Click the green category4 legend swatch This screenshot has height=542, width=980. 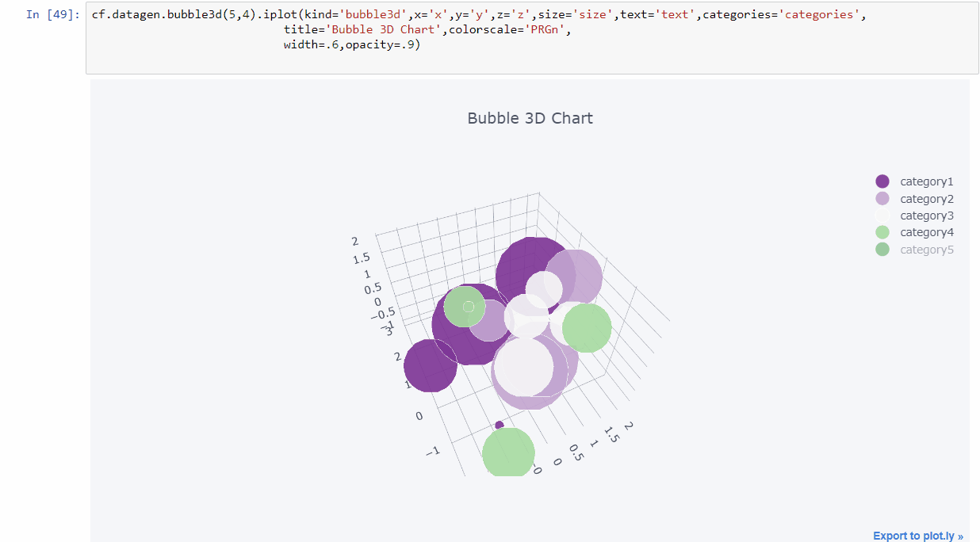pos(882,232)
